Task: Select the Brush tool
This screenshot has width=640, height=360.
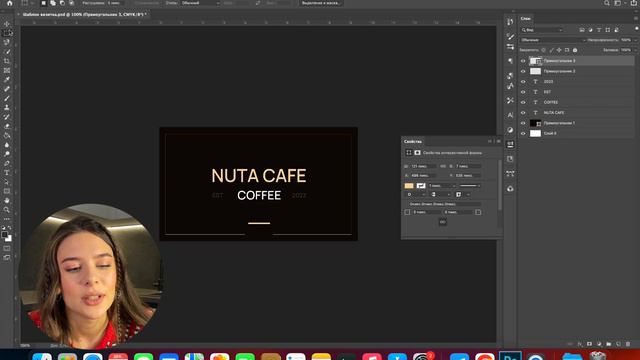Action: click(7, 98)
